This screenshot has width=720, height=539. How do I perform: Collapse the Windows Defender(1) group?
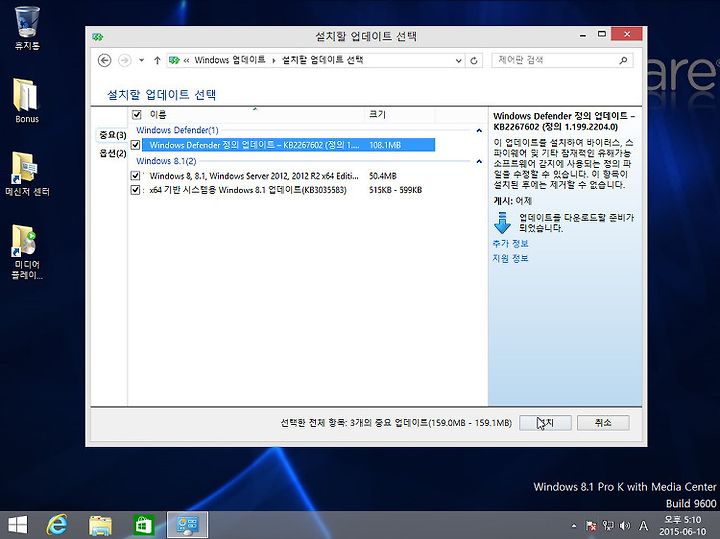pos(479,130)
